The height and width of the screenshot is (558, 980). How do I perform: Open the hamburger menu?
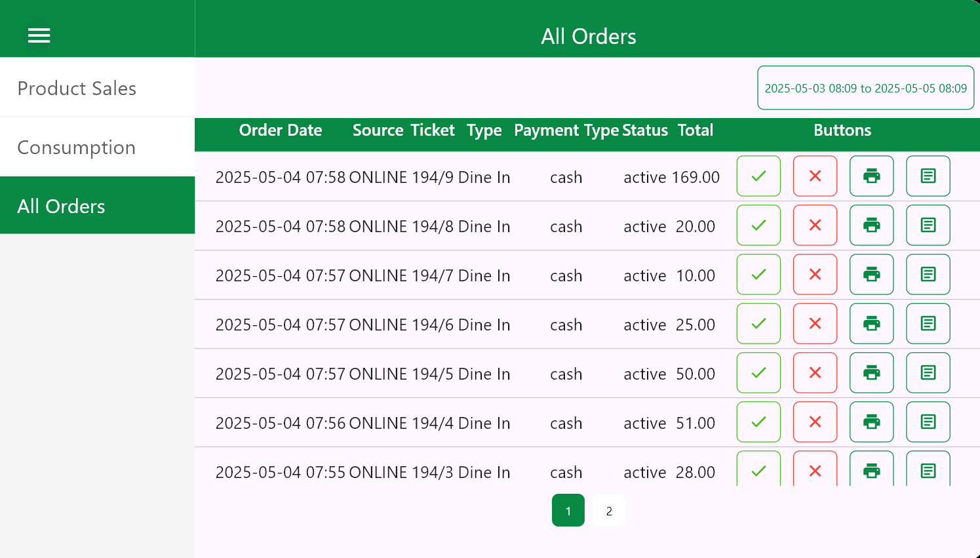pyautogui.click(x=39, y=35)
